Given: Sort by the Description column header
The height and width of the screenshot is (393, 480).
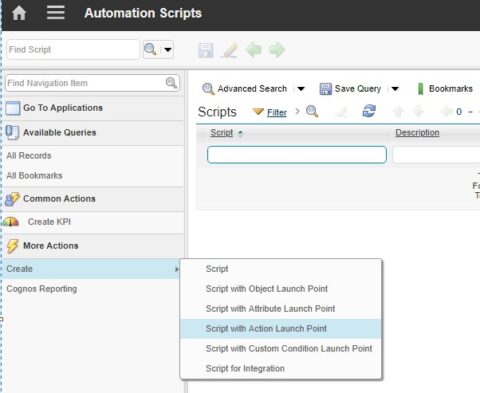Looking at the screenshot, I should (417, 133).
